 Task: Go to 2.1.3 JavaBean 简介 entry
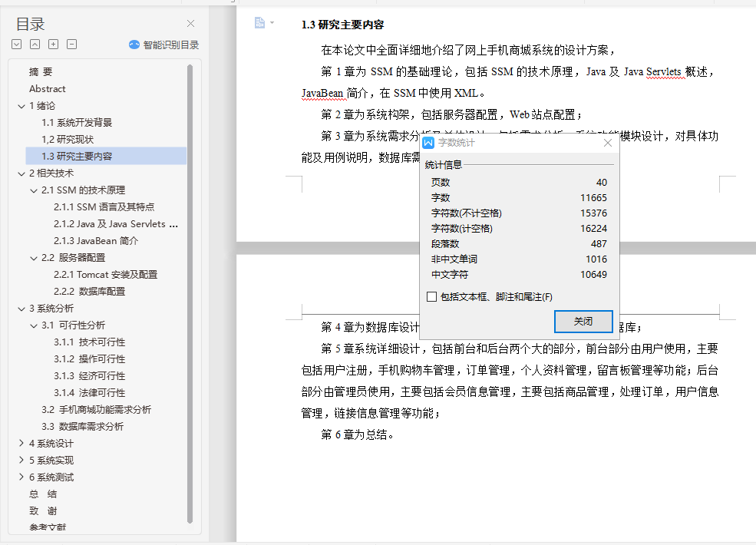[x=96, y=241]
